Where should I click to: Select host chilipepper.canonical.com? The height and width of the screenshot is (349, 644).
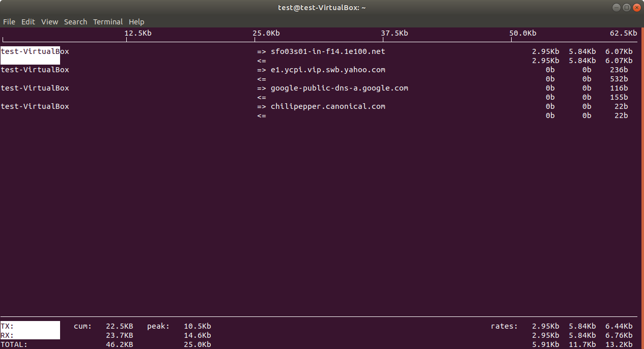tap(328, 106)
